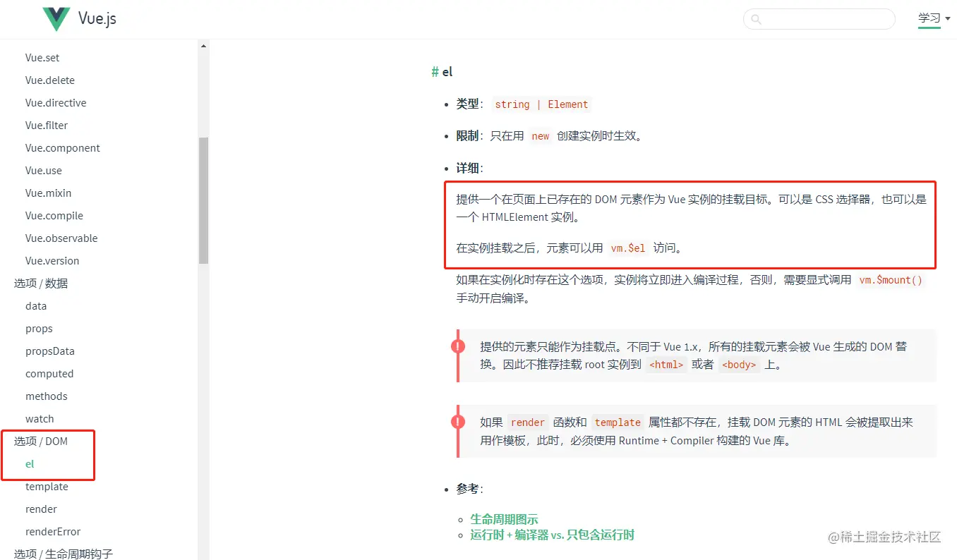
Task: Select computed from the sidebar
Action: coord(49,373)
